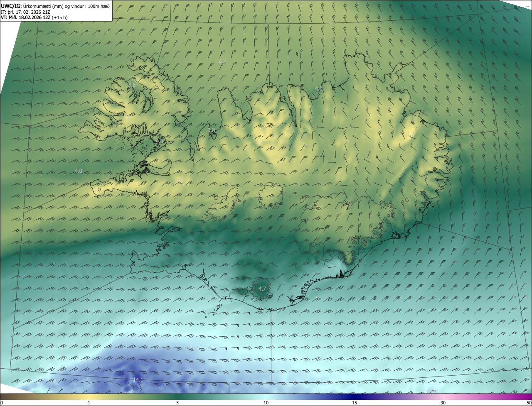Click the "10" tick on the color scale

click(x=266, y=403)
